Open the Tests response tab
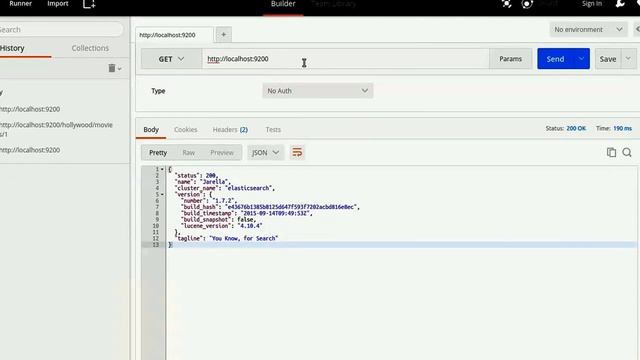This screenshot has height=360, width=640. pos(273,129)
